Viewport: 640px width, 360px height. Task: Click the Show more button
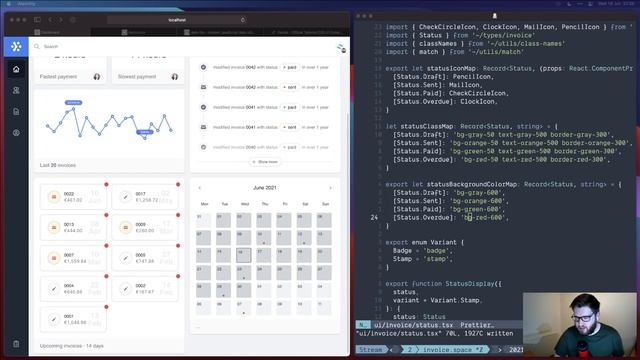click(265, 162)
